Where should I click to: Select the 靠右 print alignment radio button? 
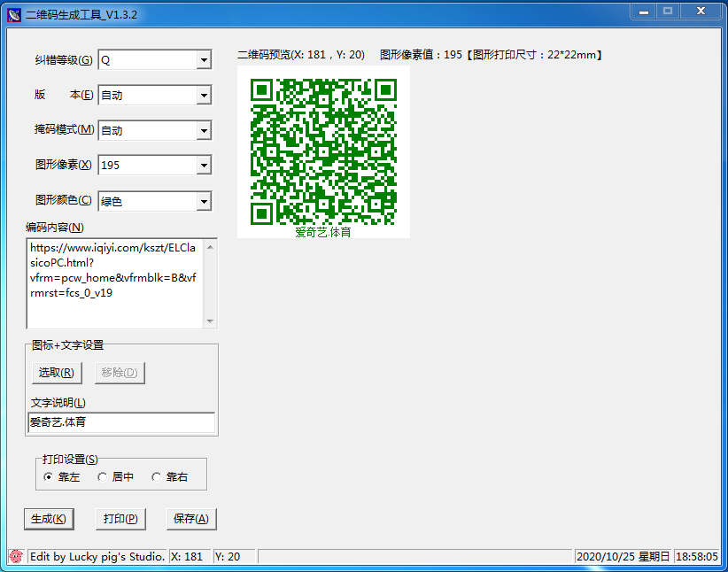[x=156, y=477]
